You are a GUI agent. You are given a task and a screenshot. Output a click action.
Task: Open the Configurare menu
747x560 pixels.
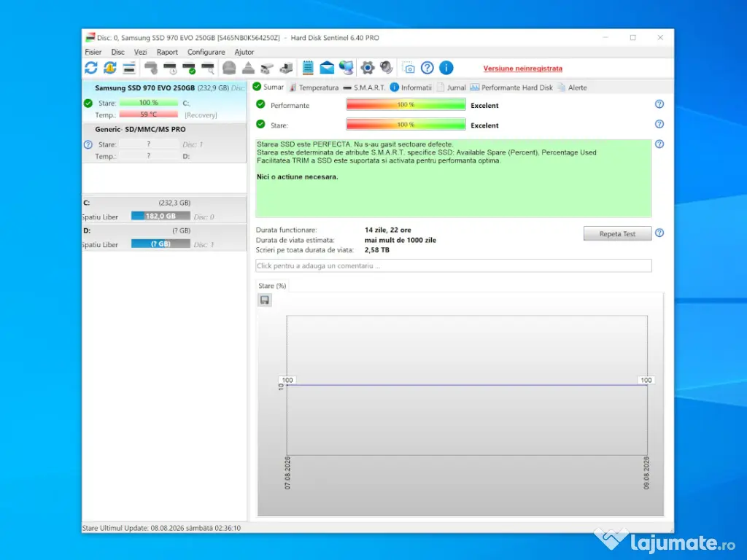[x=206, y=52]
